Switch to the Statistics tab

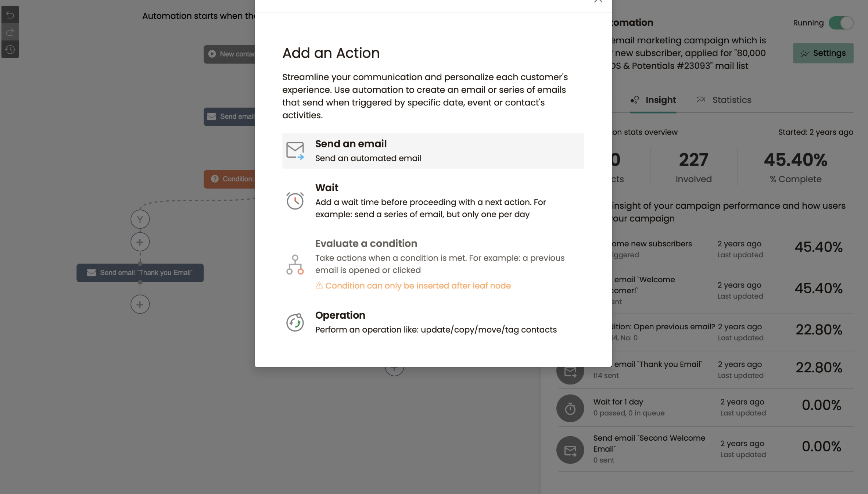coord(724,100)
